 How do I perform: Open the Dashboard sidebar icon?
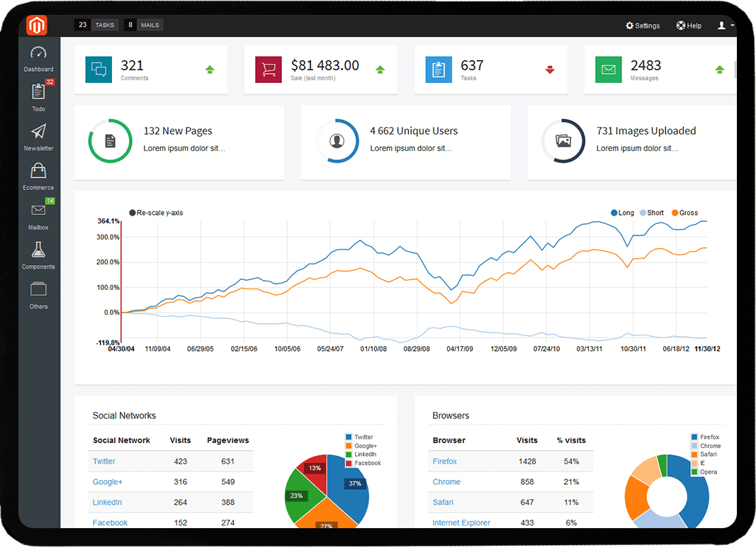click(38, 54)
